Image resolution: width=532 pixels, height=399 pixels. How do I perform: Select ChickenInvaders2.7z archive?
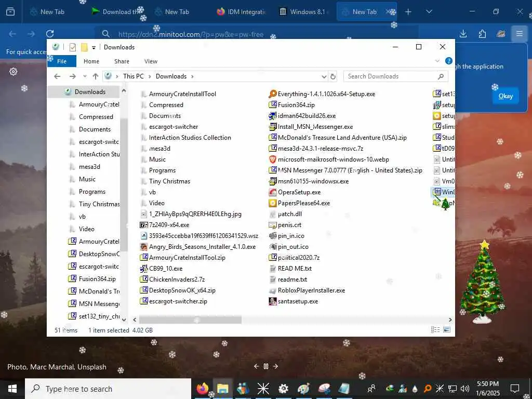click(172, 280)
